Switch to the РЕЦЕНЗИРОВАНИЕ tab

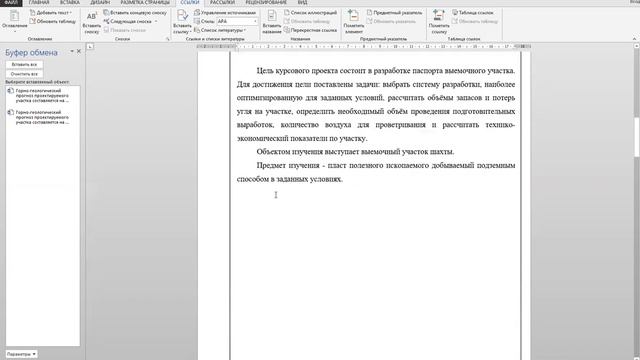click(x=266, y=2)
